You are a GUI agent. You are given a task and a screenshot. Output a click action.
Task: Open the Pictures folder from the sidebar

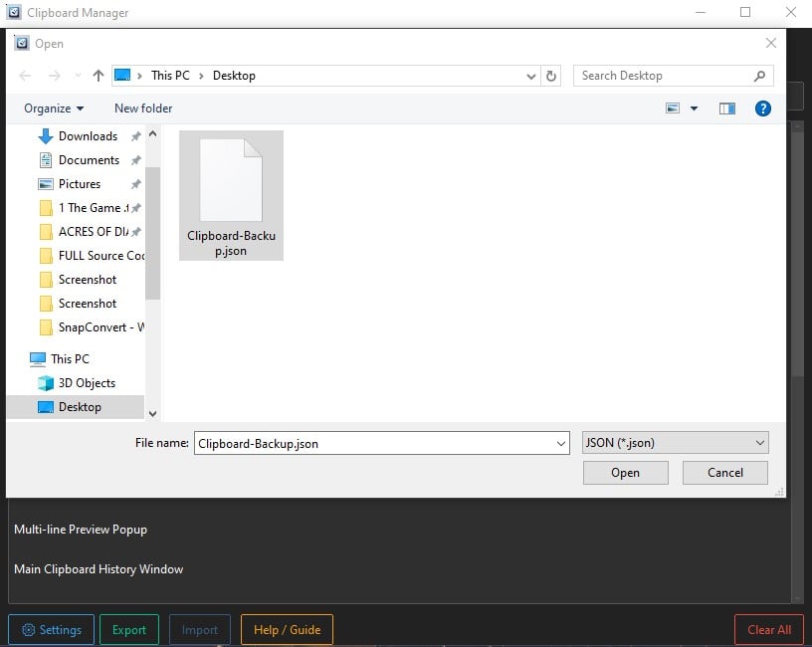click(80, 183)
